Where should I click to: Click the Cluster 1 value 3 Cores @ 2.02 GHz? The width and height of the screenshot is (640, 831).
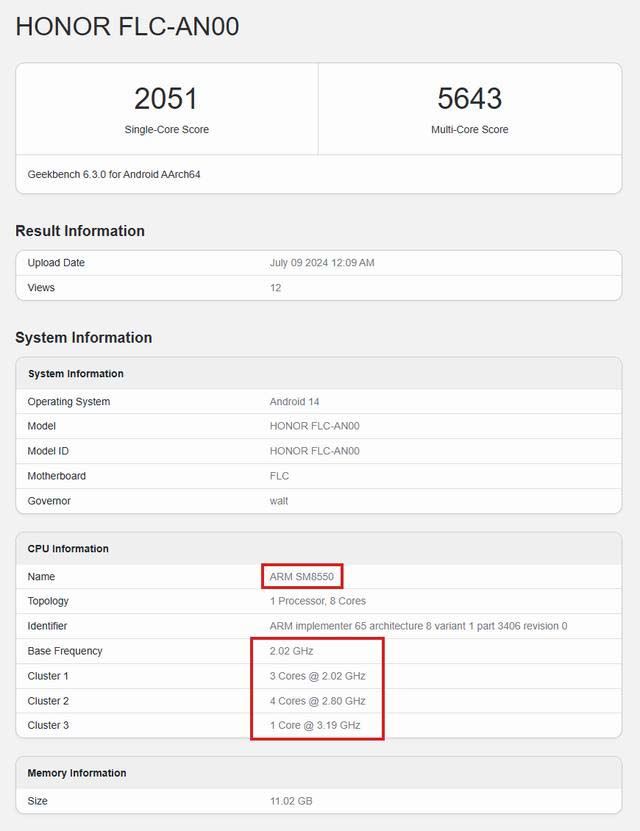[317, 676]
